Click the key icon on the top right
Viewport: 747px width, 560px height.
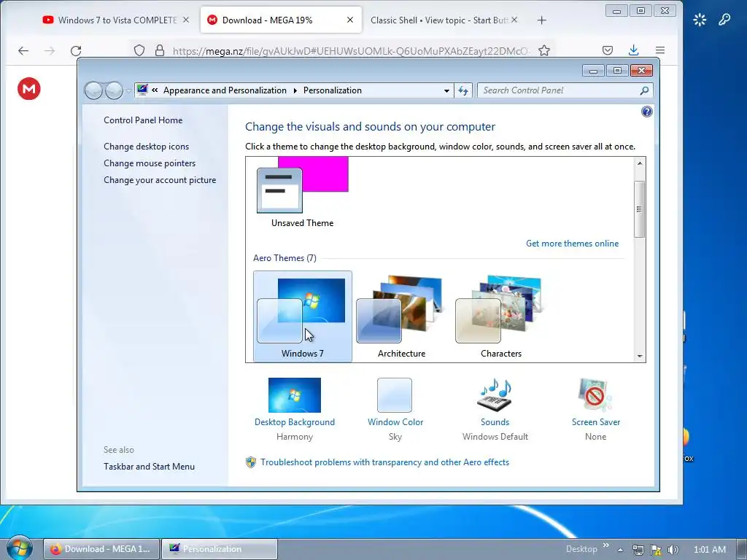click(x=724, y=20)
